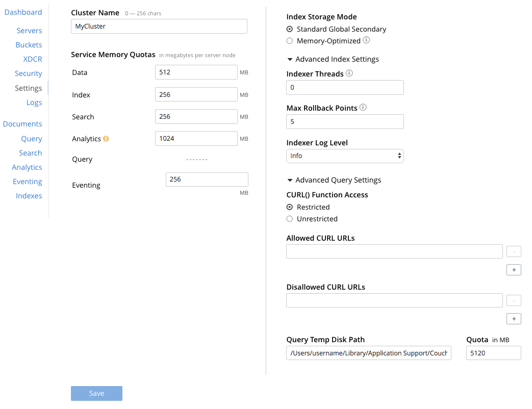Add a Disallowed CURL URL with plus button
Screen dimensions: 532x409
[514, 319]
